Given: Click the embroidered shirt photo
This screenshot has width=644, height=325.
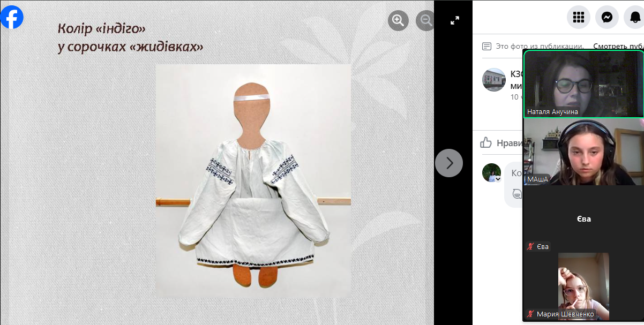Looking at the screenshot, I should pos(253,181).
